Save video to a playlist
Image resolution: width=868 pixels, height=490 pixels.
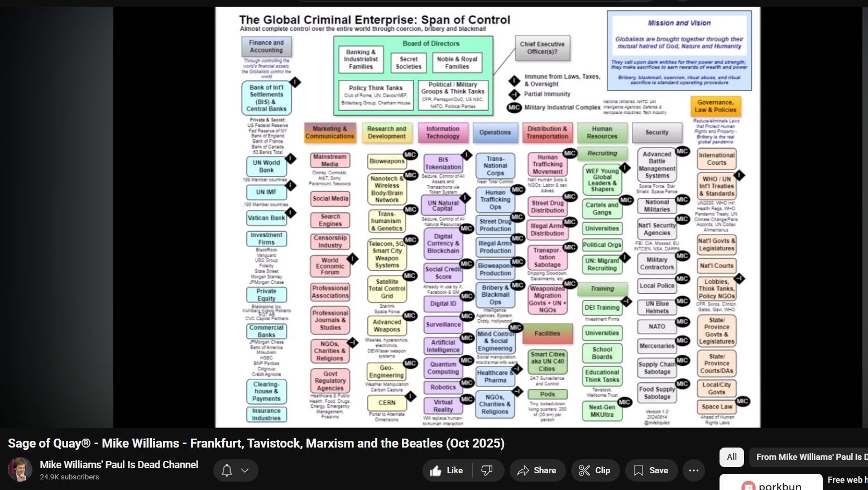coord(651,470)
